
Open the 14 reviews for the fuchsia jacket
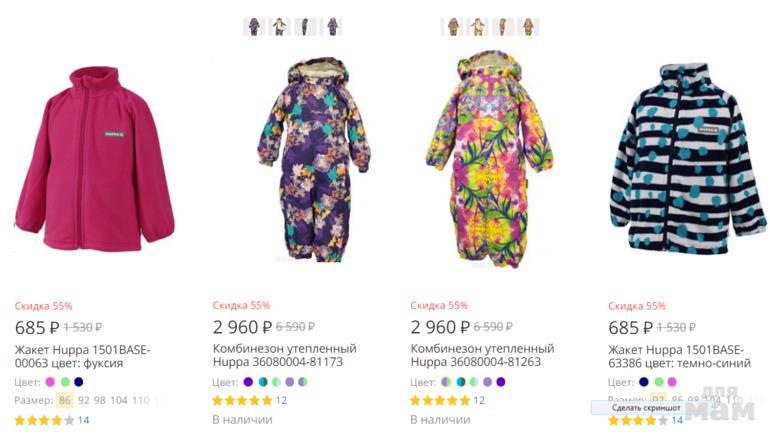coord(83,420)
